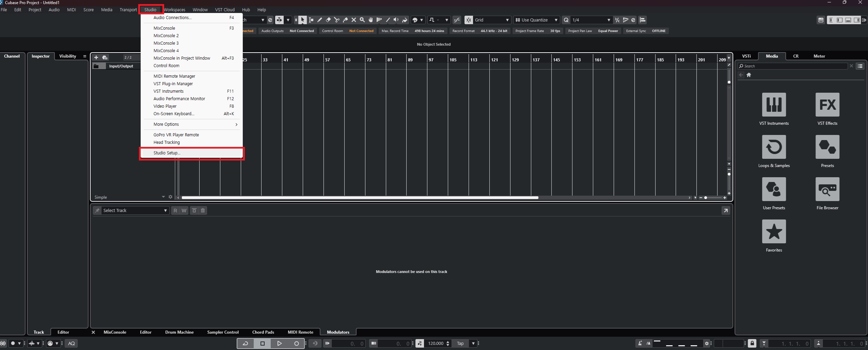Viewport: 868px width, 350px height.
Task: Choose VST Plug-in Manager entry
Action: click(x=191, y=84)
